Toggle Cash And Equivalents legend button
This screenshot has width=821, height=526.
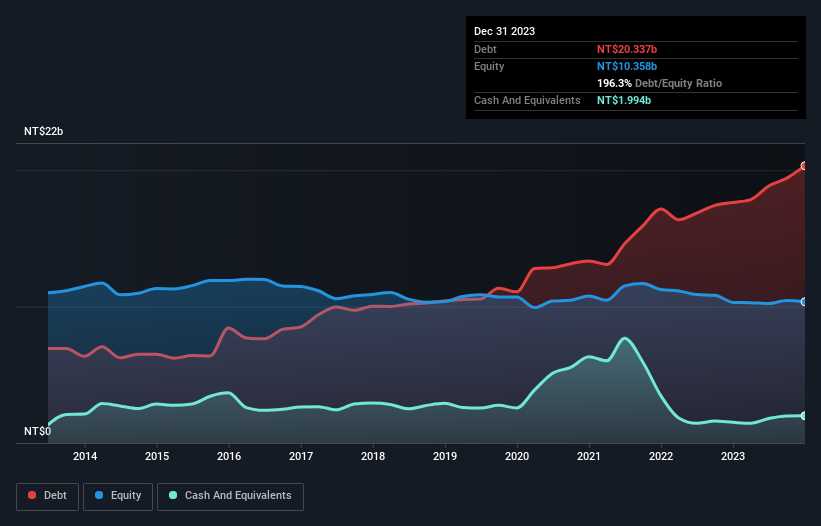pos(230,496)
